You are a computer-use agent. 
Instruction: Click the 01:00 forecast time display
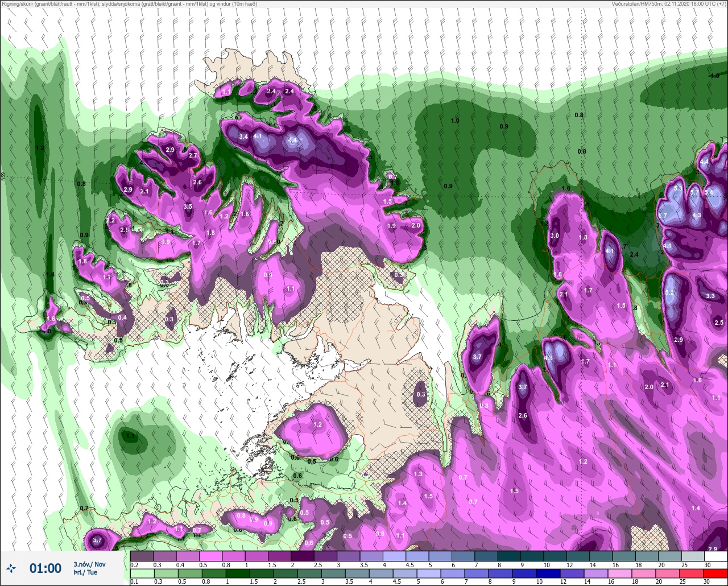[x=45, y=568]
